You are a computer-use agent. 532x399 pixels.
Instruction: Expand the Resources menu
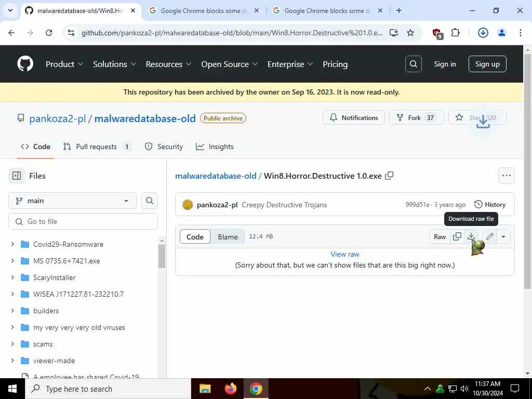pyautogui.click(x=168, y=64)
